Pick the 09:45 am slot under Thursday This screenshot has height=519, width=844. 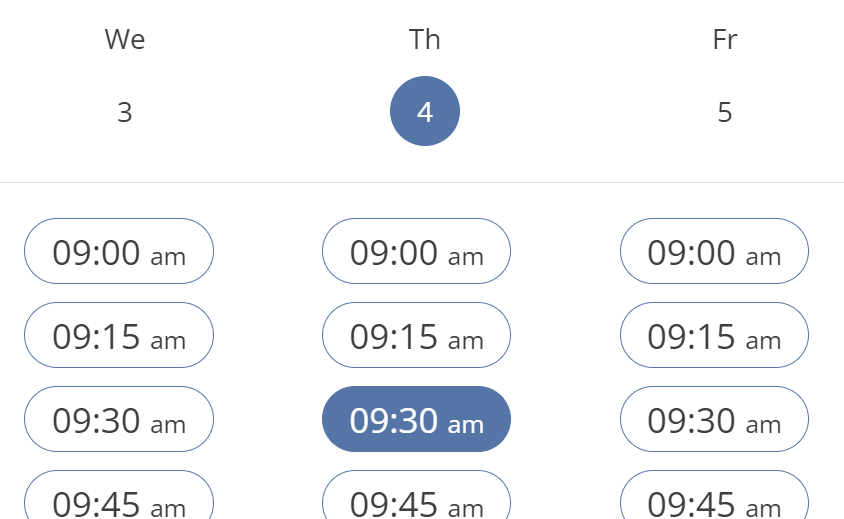416,498
